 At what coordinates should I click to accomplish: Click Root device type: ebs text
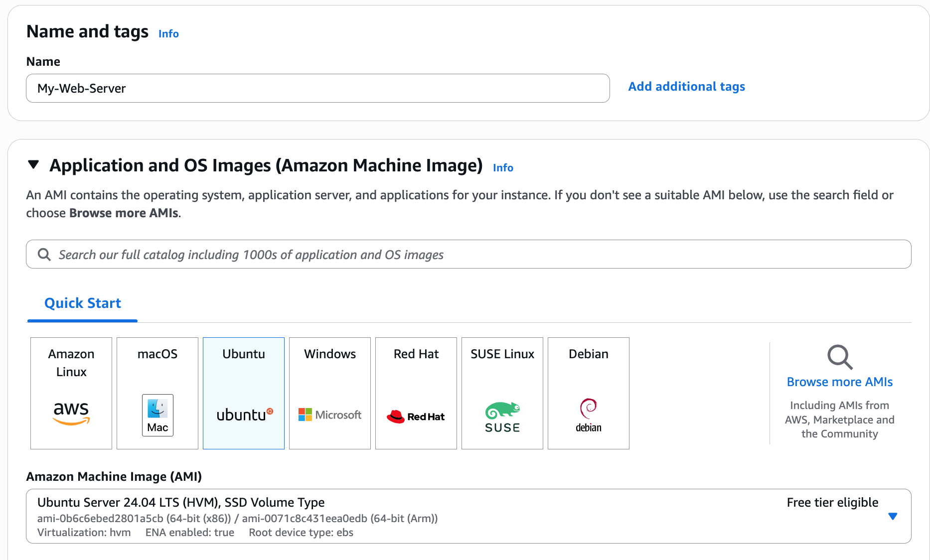tap(301, 532)
